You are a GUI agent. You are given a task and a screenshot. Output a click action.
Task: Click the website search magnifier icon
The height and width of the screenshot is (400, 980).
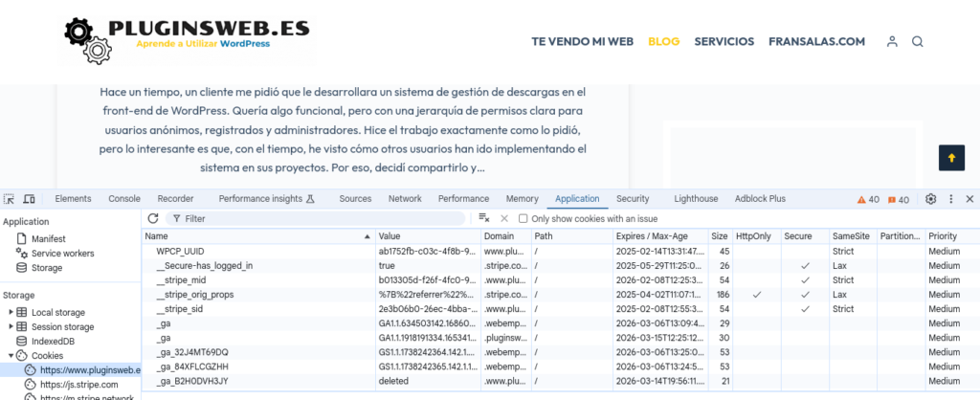coord(918,42)
